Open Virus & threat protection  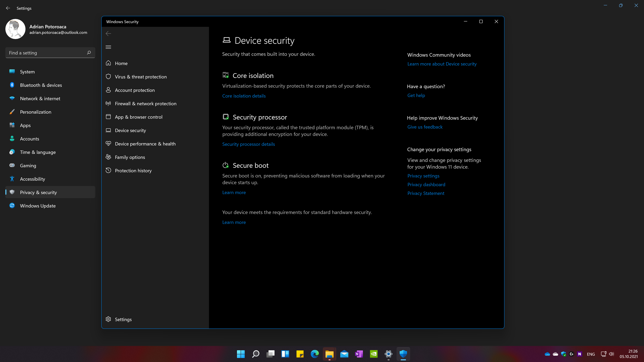[155, 77]
